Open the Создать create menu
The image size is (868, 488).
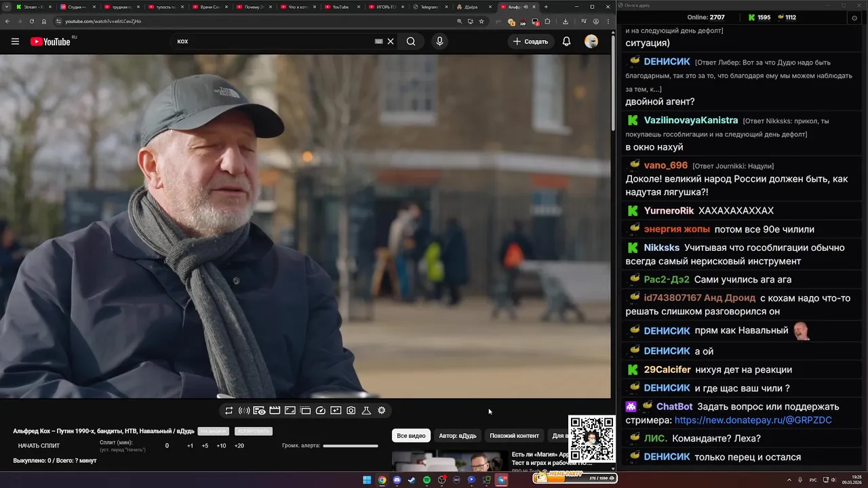click(530, 41)
